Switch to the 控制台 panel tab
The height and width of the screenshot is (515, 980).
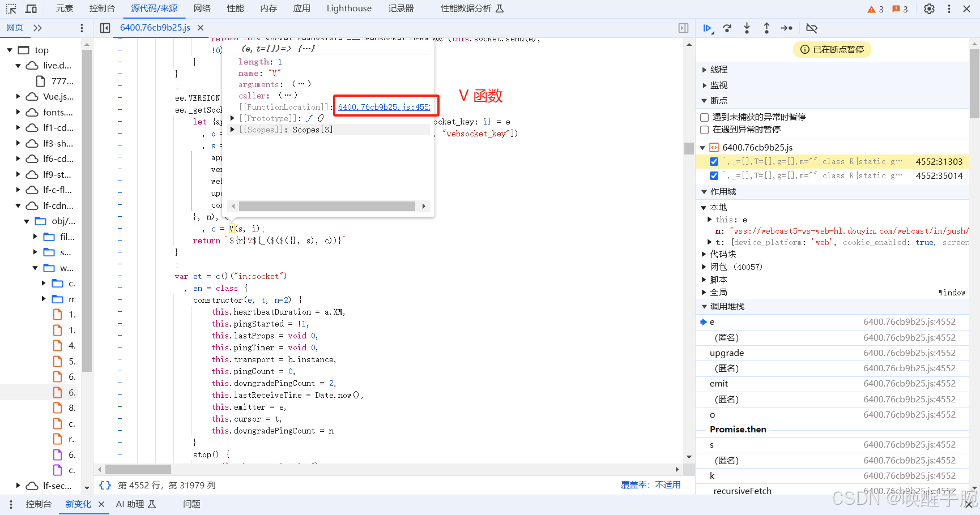tap(102, 8)
